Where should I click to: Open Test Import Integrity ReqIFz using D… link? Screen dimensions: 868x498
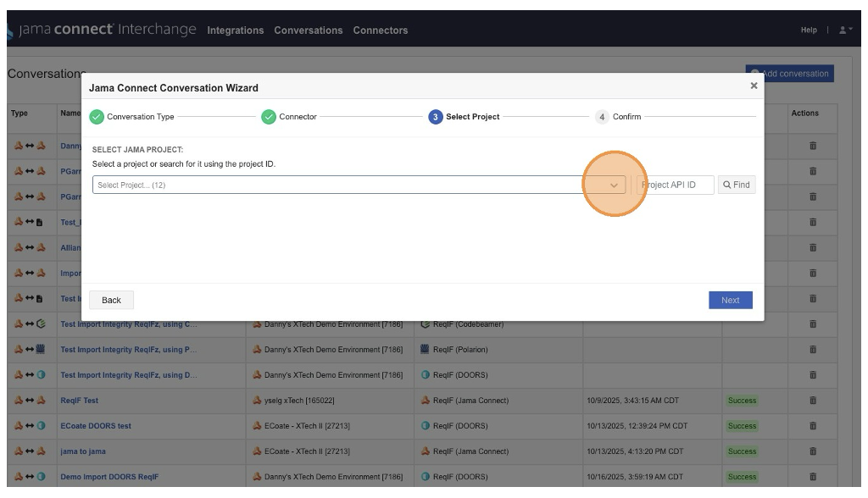click(x=129, y=375)
